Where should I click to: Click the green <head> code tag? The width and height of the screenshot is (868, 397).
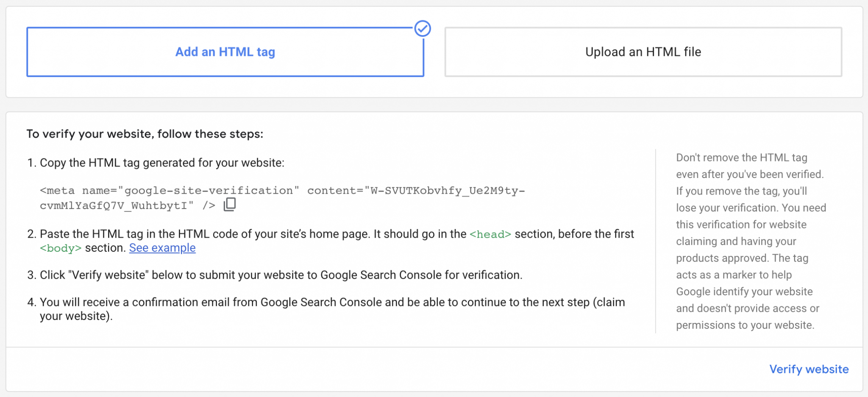(490, 234)
